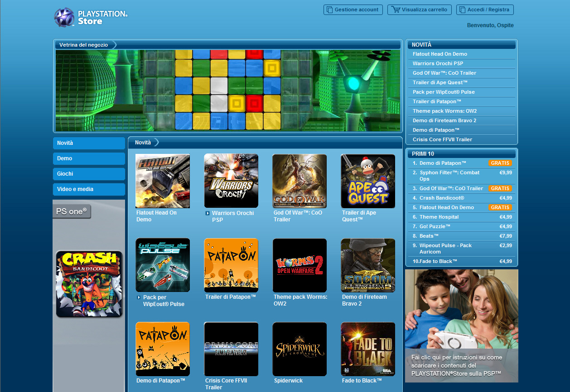The image size is (570, 392).
Task: Click Pack per WipEout Pulse grid title
Action: (x=164, y=301)
